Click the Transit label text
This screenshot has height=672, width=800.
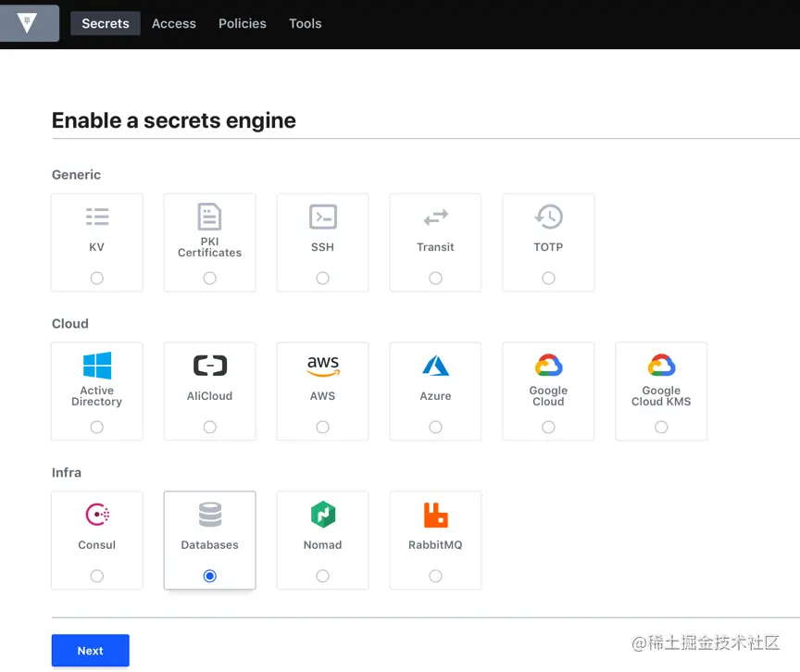(436, 247)
